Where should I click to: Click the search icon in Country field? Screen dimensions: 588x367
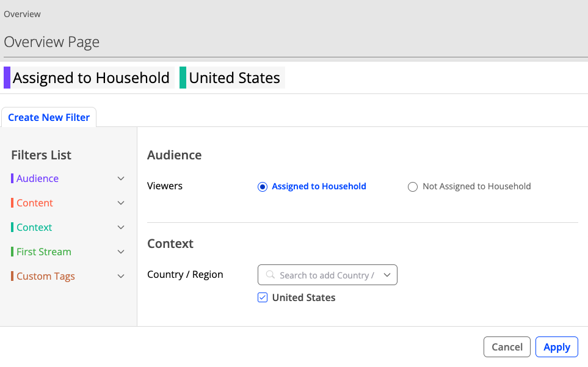(x=270, y=275)
